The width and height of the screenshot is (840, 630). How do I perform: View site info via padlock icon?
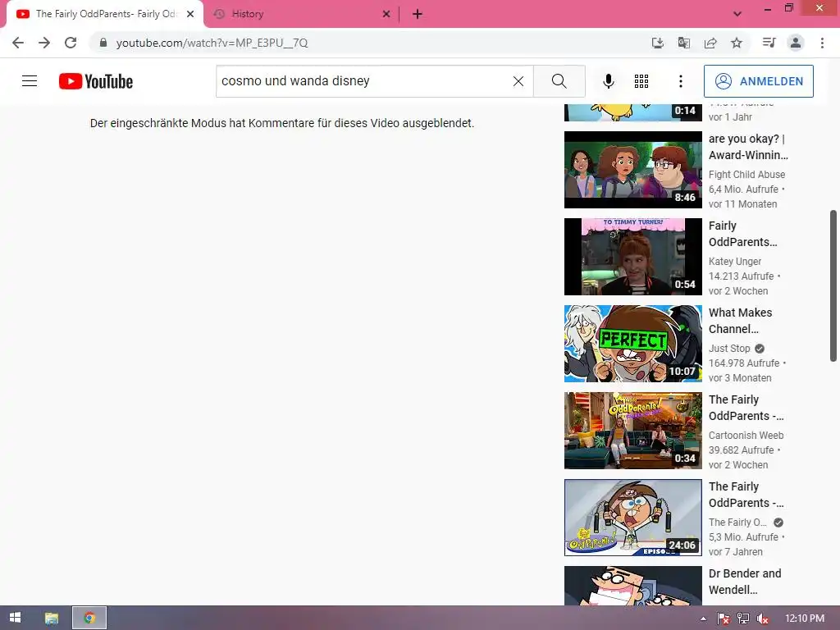pyautogui.click(x=103, y=43)
